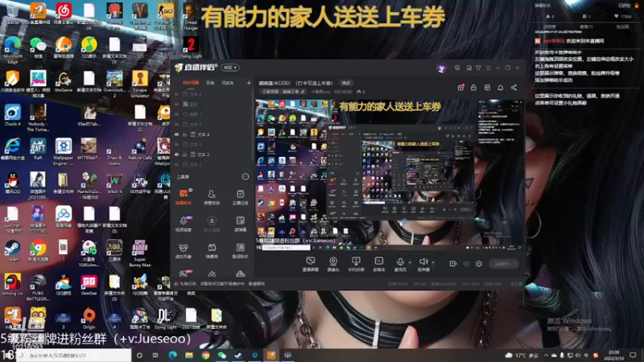Click the unlock padlock icon above preview
Screen dimensions: 644x362
(x=473, y=88)
